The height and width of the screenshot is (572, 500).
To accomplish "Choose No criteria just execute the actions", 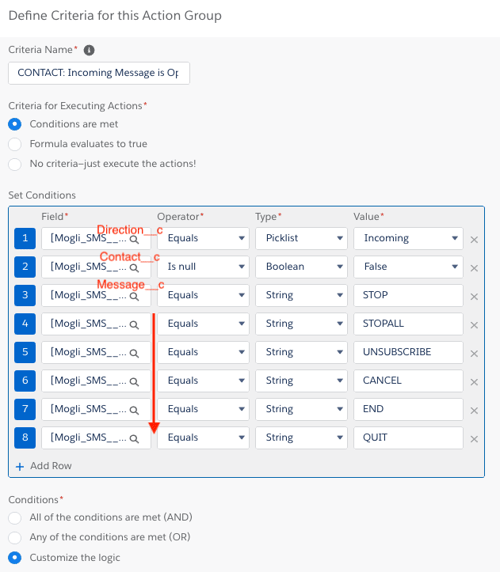I will point(15,164).
